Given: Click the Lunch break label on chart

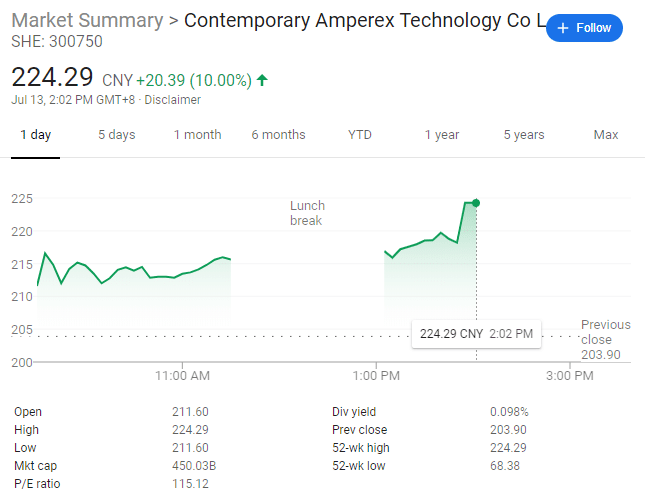Looking at the screenshot, I should point(307,213).
